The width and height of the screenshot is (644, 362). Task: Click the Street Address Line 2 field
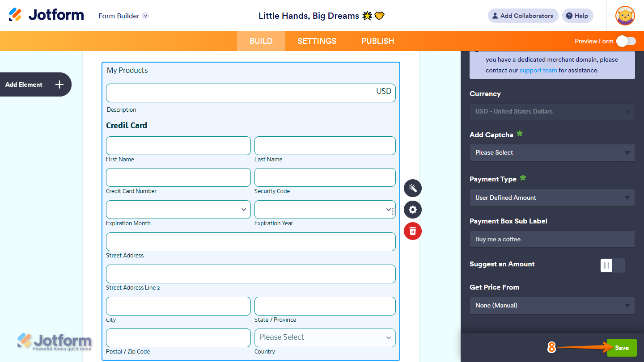(251, 274)
